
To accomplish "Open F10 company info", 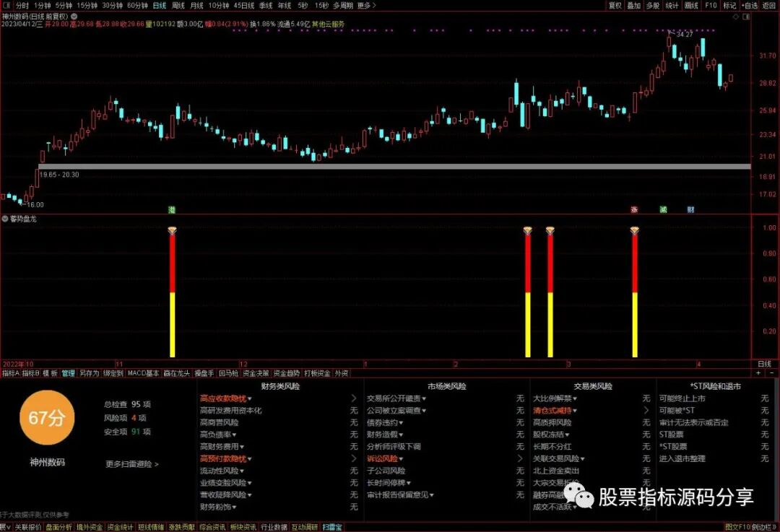I will tap(711, 6).
